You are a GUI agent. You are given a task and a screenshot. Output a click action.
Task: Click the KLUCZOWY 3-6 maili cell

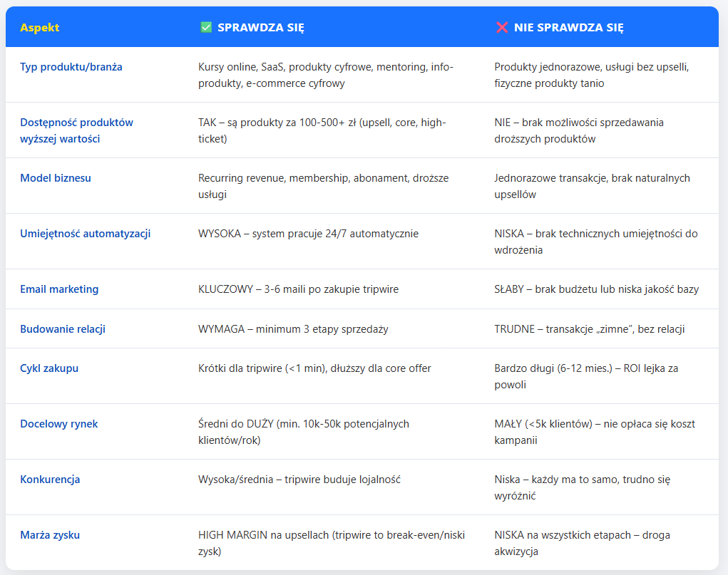pyautogui.click(x=299, y=289)
